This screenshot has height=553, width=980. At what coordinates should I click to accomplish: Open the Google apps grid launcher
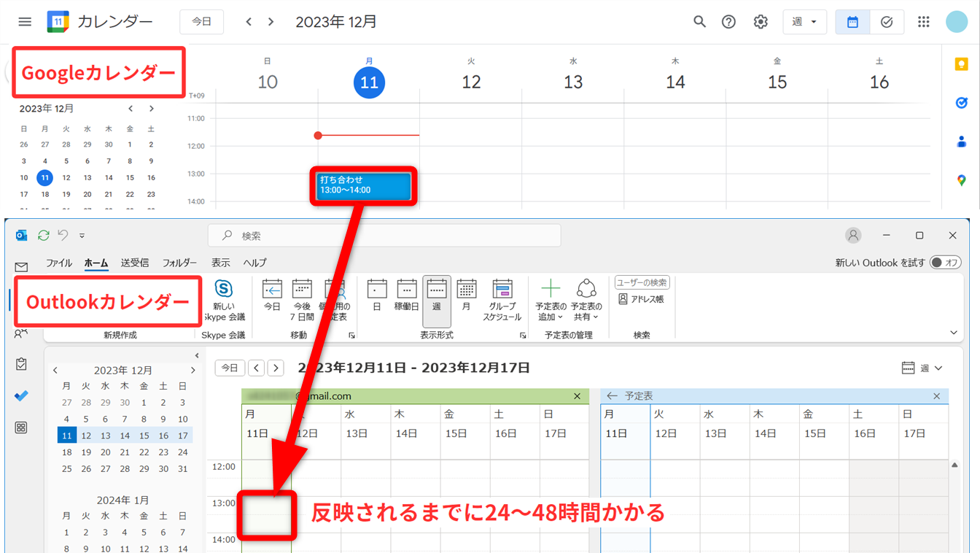(924, 22)
